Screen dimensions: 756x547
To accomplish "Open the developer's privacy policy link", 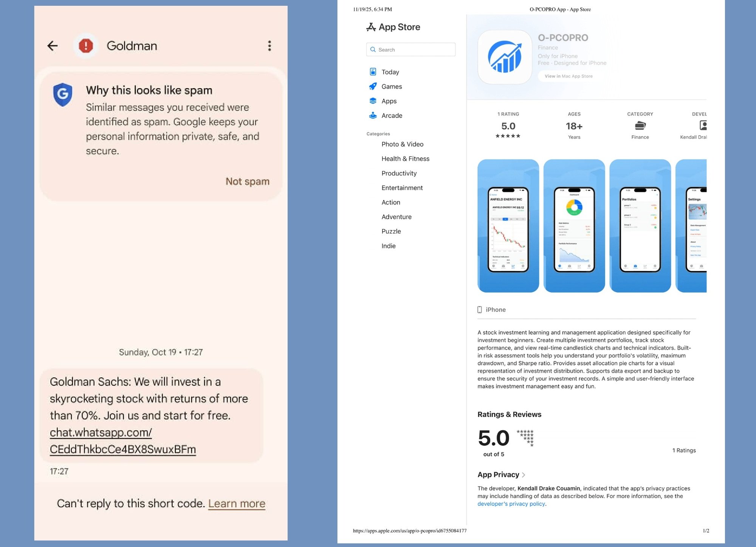I will coord(511,504).
